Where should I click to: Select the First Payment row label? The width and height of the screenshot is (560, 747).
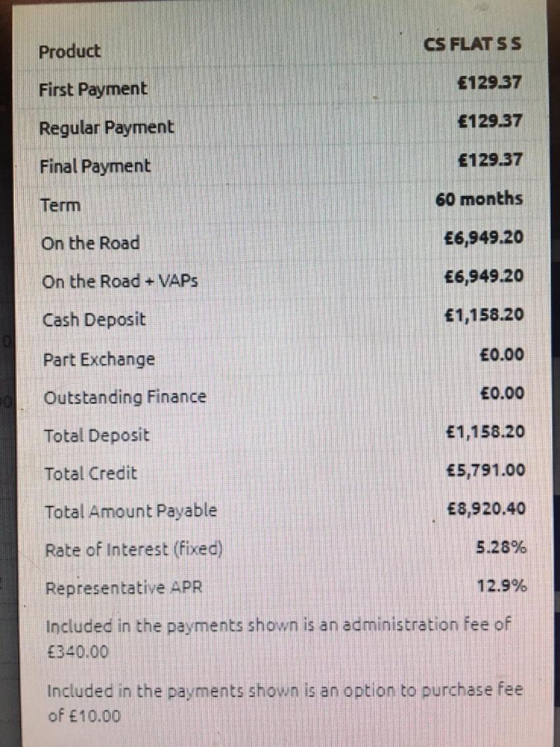tap(93, 90)
